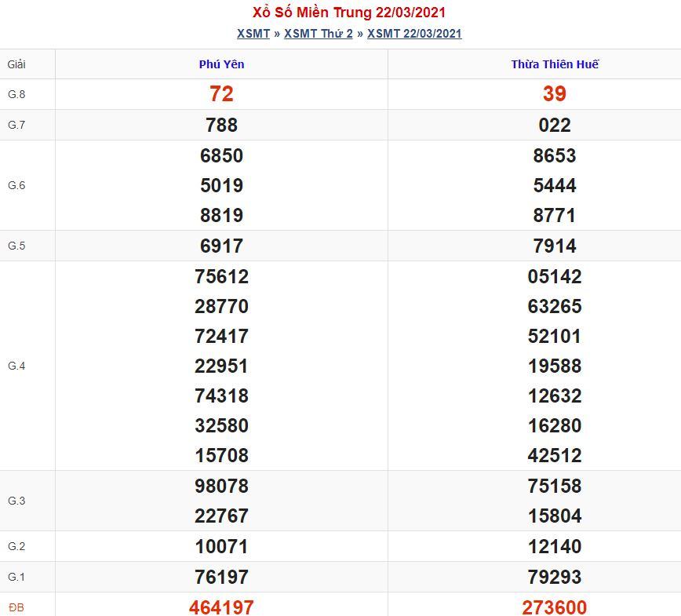Click Thừa Thiên Huế special prize 273600
681x616 pixels.
(x=555, y=607)
